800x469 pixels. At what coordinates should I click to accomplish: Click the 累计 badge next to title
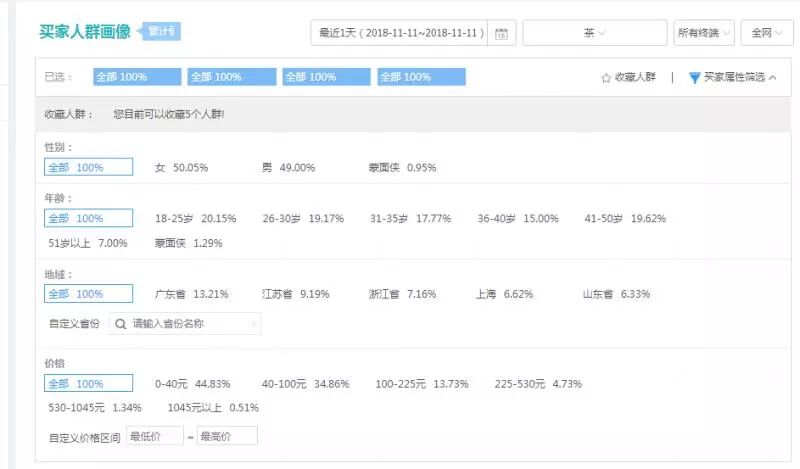click(x=161, y=31)
